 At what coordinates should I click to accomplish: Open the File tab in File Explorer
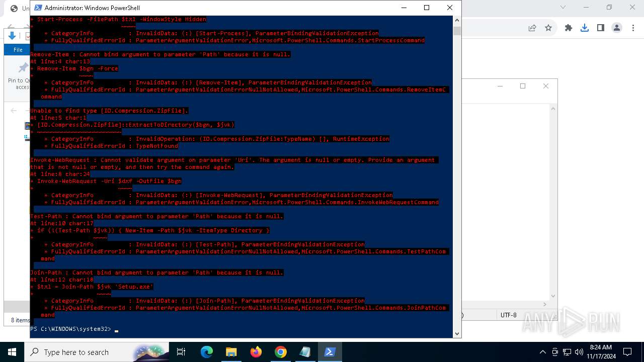(x=18, y=50)
